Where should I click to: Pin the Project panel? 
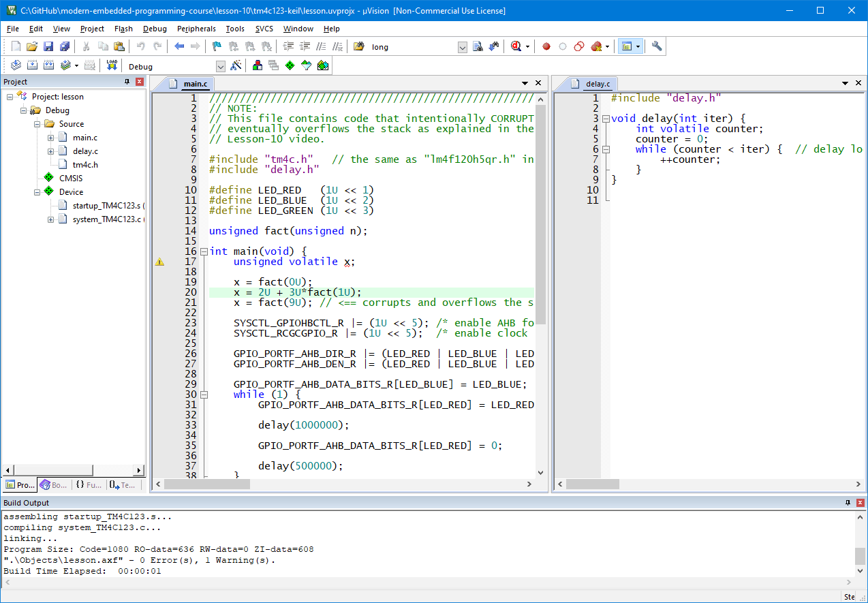(x=127, y=82)
